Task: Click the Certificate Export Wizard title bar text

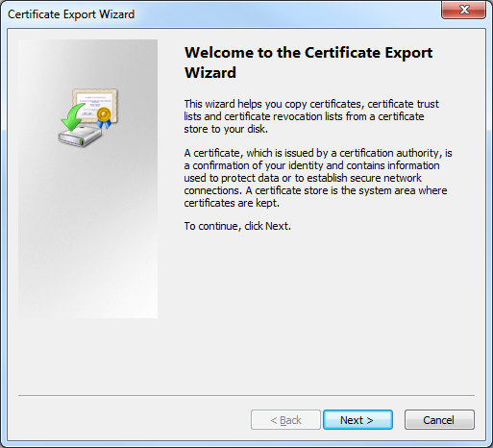Action: pos(71,14)
